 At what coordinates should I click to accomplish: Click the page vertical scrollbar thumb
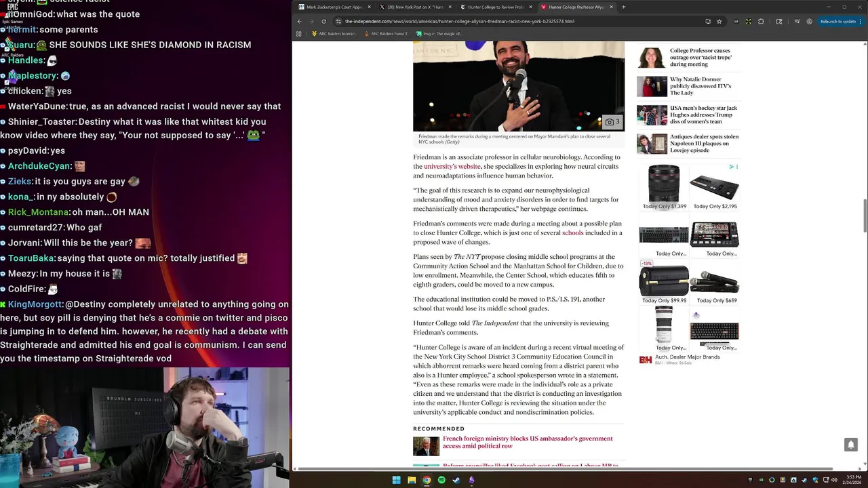point(865,216)
